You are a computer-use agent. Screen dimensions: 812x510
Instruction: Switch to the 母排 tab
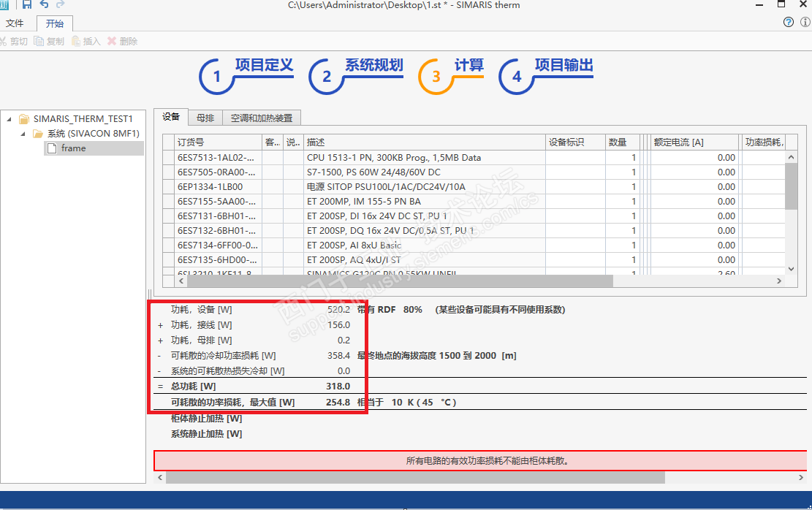point(205,118)
